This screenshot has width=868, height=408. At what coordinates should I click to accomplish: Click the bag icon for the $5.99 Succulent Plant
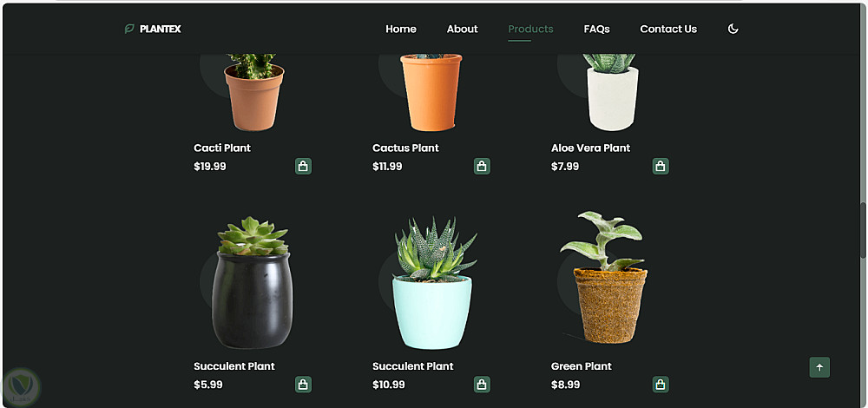(x=303, y=385)
